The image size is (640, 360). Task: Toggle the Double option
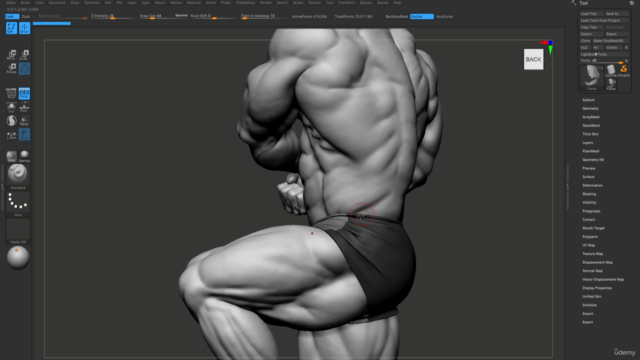(x=422, y=16)
